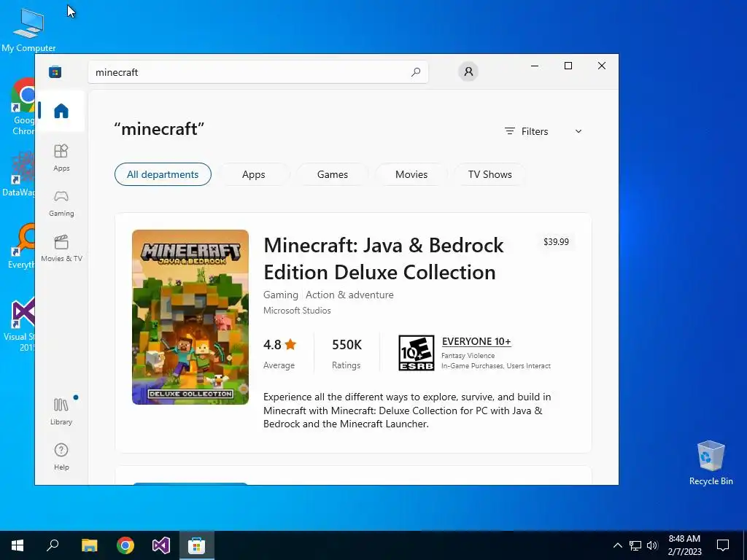Open the Help icon in sidebar
This screenshot has width=747, height=560.
coord(61,456)
